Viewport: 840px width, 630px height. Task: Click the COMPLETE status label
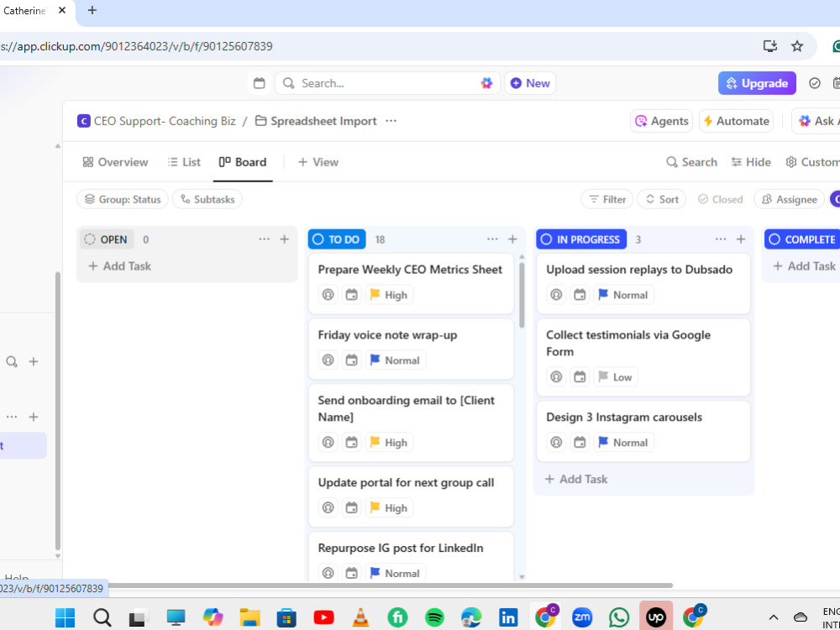click(x=802, y=239)
